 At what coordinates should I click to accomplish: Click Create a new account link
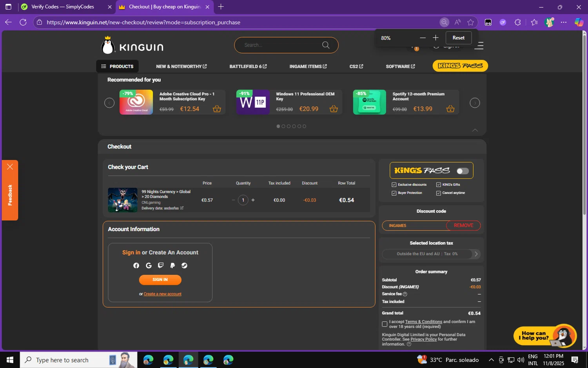coord(162,294)
